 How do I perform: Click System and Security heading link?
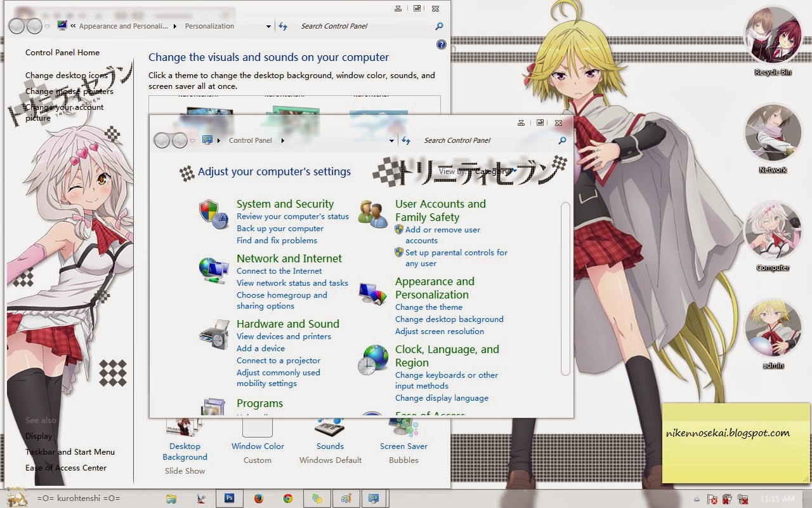click(x=285, y=204)
